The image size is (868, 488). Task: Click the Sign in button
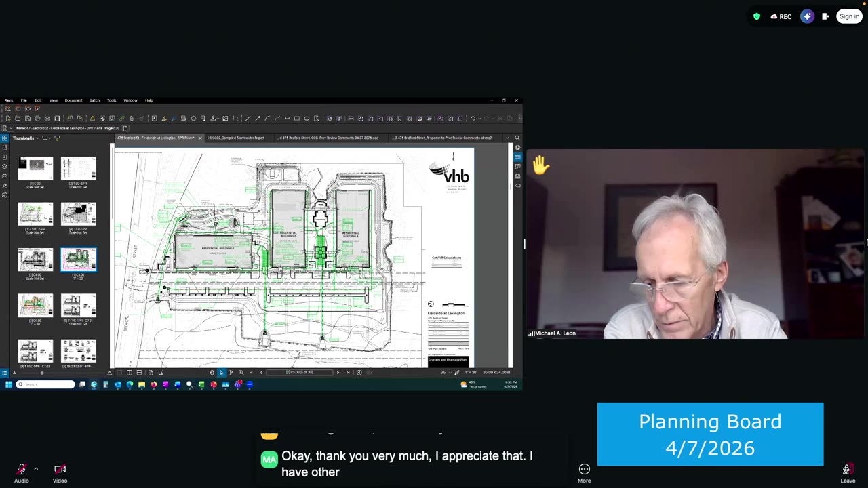pos(849,16)
